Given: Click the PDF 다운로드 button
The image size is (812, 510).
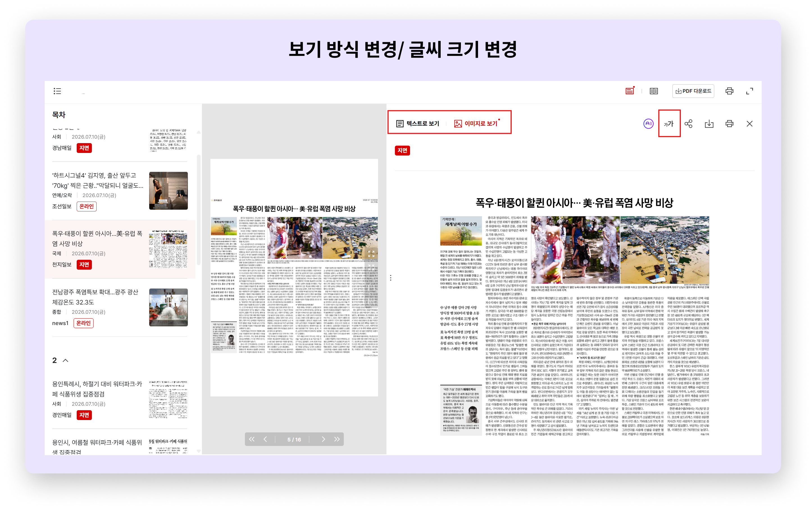Looking at the screenshot, I should tap(693, 91).
